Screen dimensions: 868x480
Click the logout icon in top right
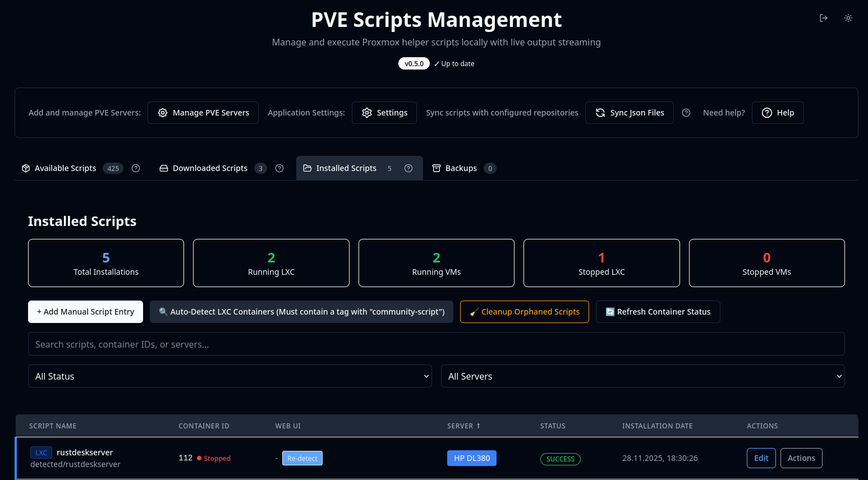click(823, 18)
